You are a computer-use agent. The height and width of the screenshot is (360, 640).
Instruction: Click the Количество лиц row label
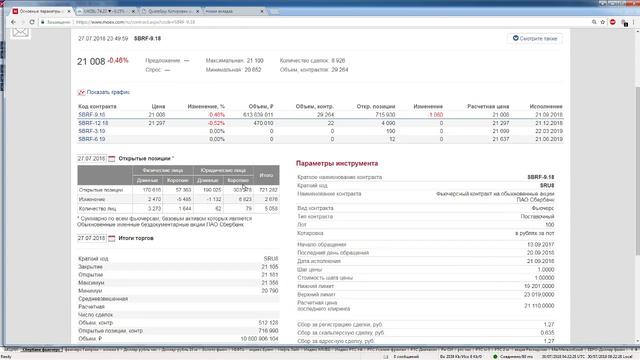[x=97, y=209]
